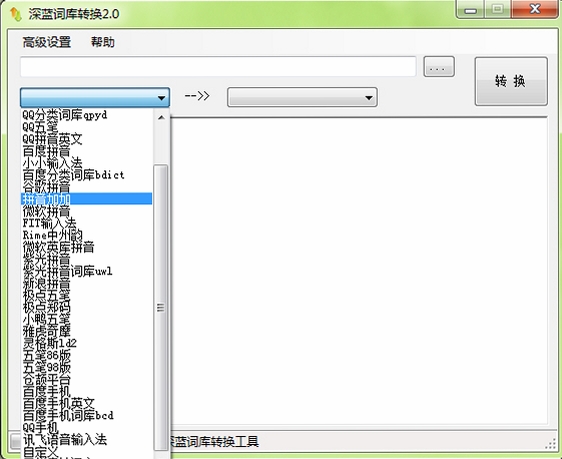Click the 转换 convert button

pos(511,81)
